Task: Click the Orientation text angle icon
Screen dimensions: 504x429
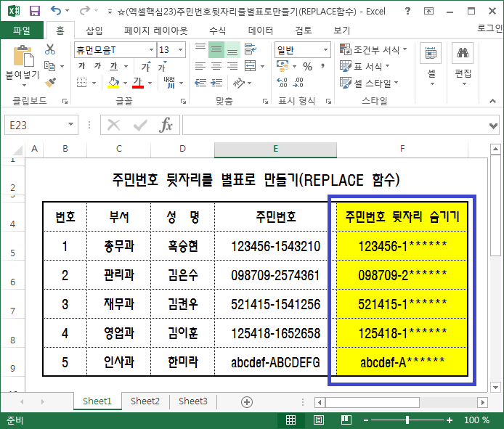Action: [239, 83]
